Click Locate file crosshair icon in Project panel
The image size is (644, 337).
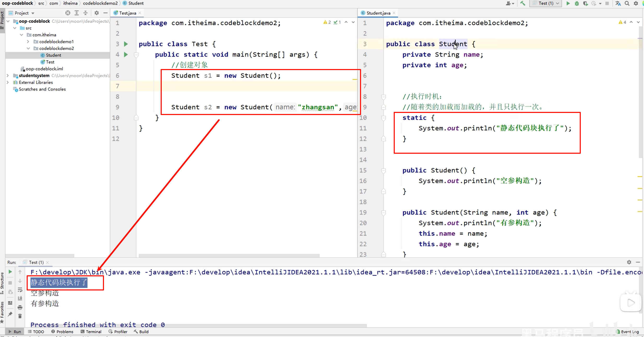point(68,13)
